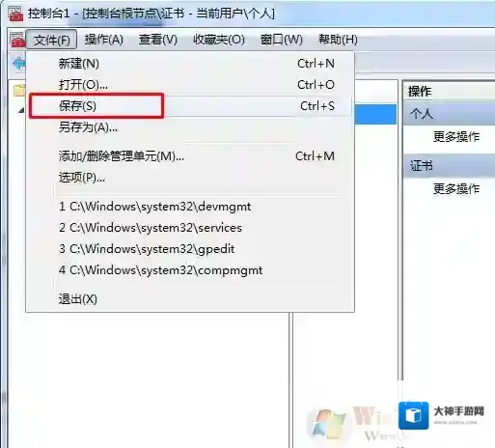Click the blue back arrow toolbar icon
The height and width of the screenshot is (448, 495).
tap(19, 64)
